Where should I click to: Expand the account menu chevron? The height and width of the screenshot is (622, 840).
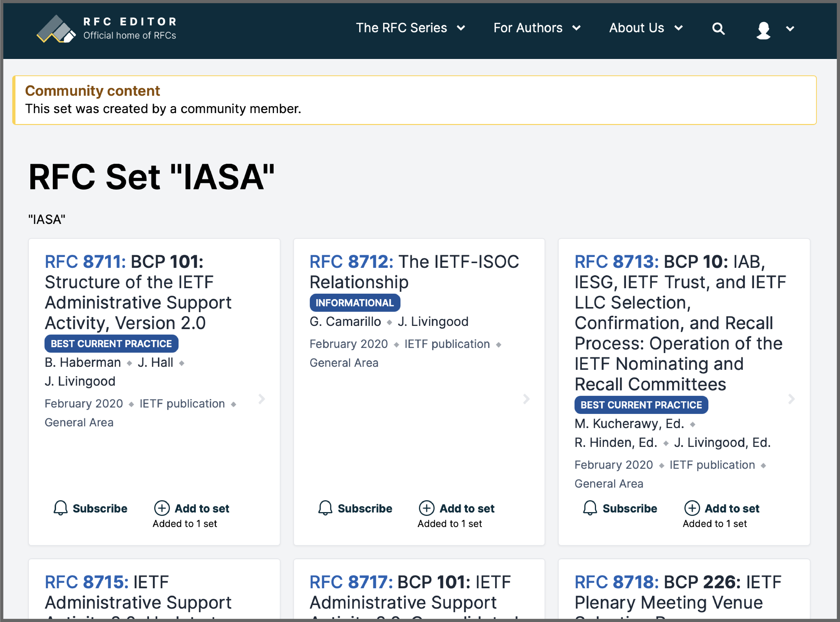[790, 29]
